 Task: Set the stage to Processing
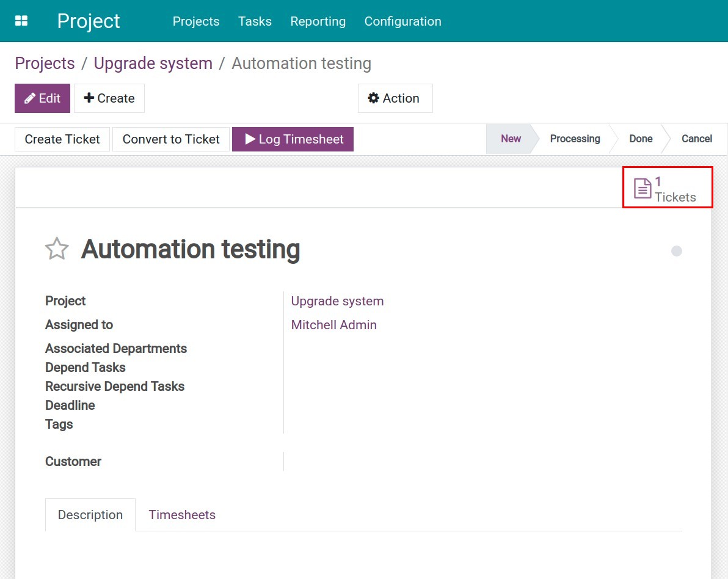click(x=574, y=139)
